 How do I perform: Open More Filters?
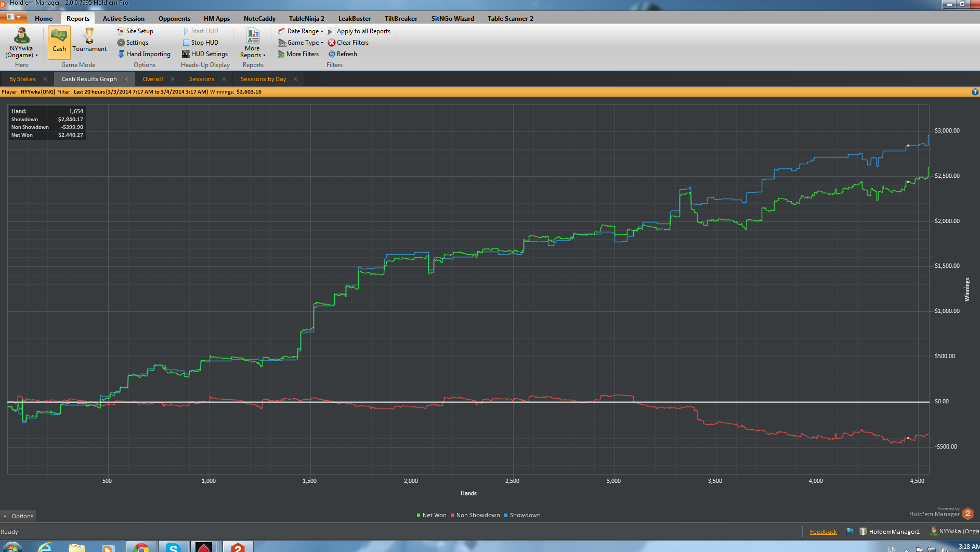298,54
